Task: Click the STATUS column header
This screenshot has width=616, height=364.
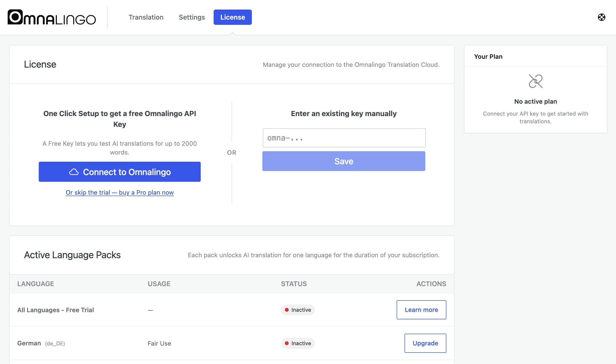Action: [294, 284]
